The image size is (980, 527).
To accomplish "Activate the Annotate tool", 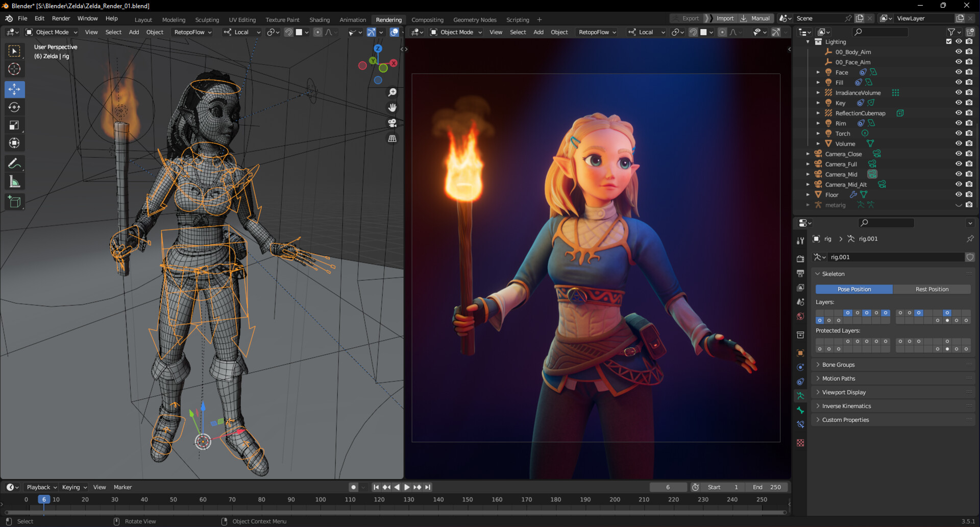I will coord(14,163).
